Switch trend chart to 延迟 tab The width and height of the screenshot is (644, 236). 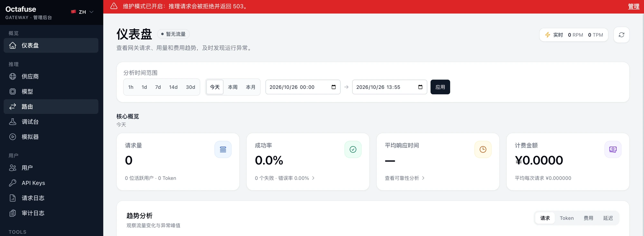click(608, 218)
